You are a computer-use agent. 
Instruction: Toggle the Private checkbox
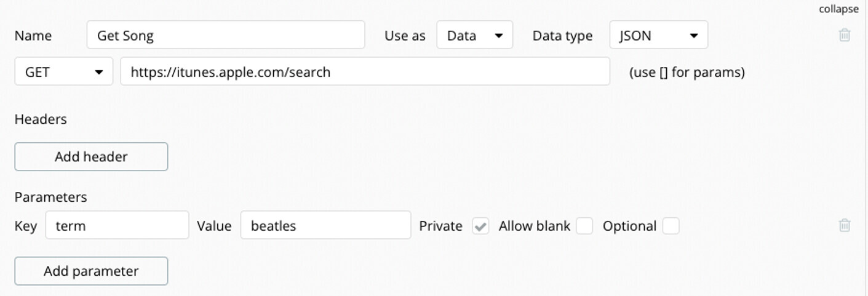(x=480, y=226)
